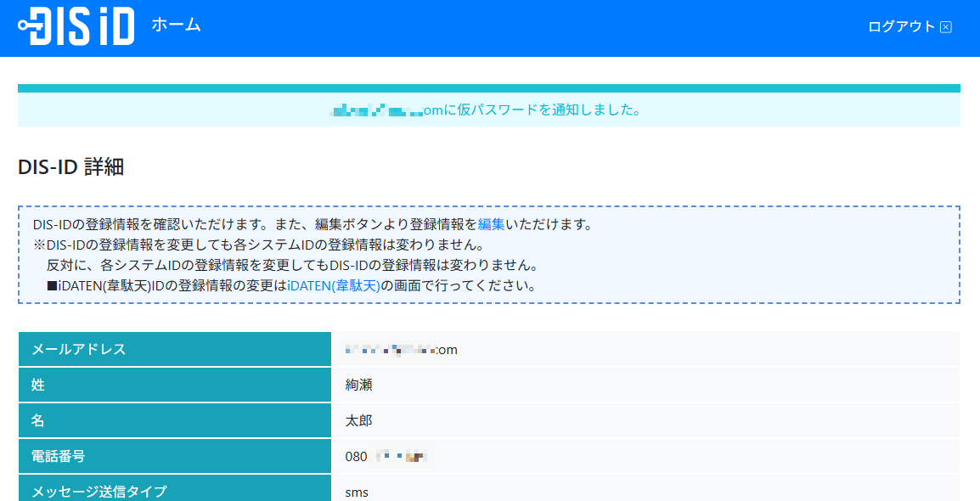
Task: Click the surname value 絢瀬
Action: click(x=358, y=385)
